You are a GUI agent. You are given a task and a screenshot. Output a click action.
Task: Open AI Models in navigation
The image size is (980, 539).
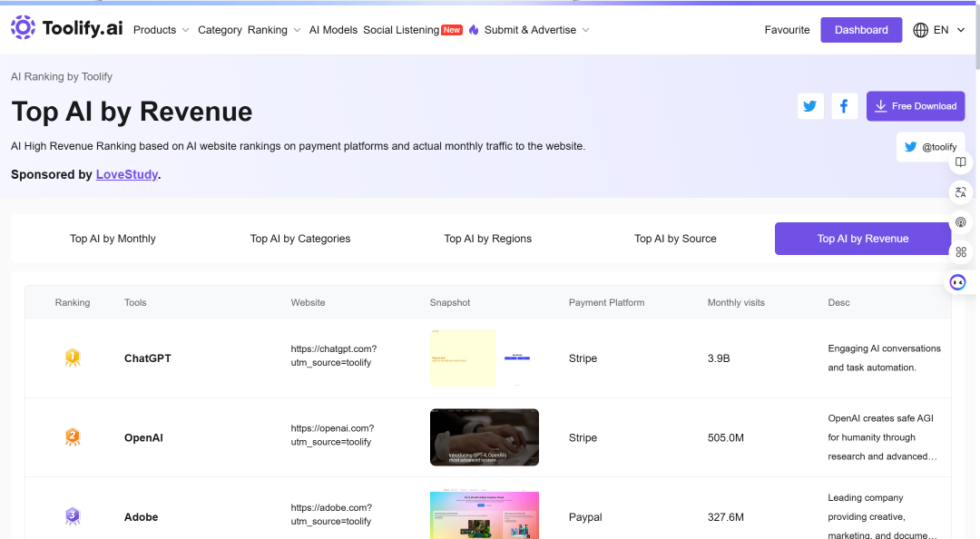[x=333, y=30]
